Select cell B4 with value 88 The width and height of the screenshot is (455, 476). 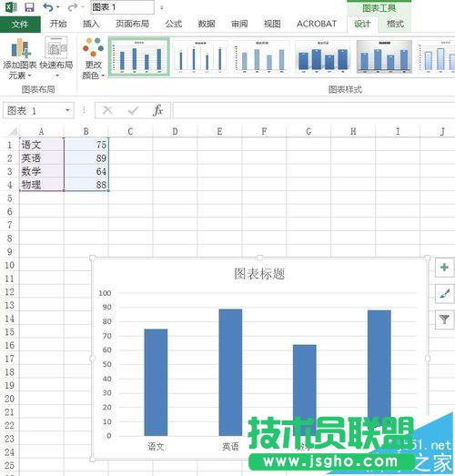pos(86,185)
